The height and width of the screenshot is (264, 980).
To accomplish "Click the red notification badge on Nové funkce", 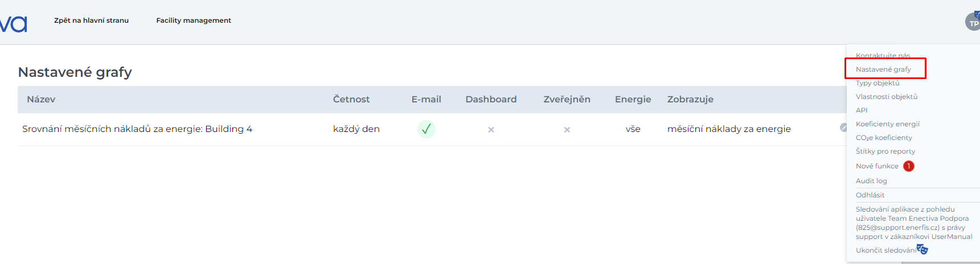I will click(909, 166).
